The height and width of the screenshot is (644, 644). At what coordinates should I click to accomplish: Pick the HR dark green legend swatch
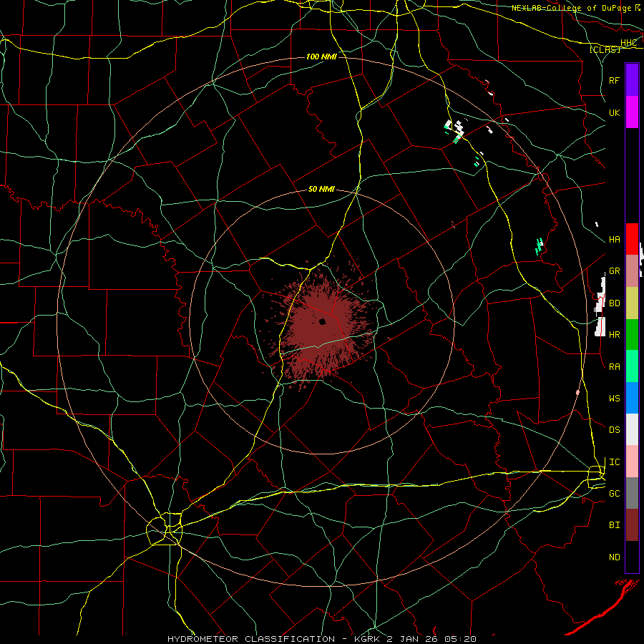(632, 335)
